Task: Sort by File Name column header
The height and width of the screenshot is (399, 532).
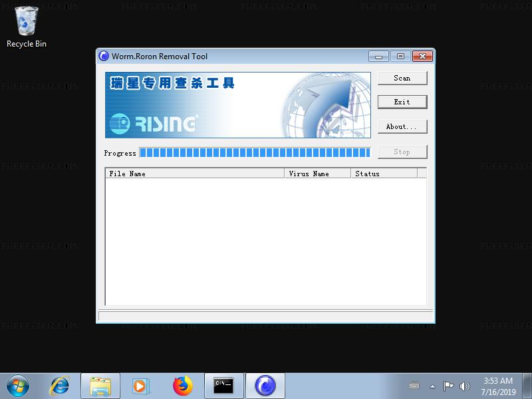Action: tap(195, 174)
